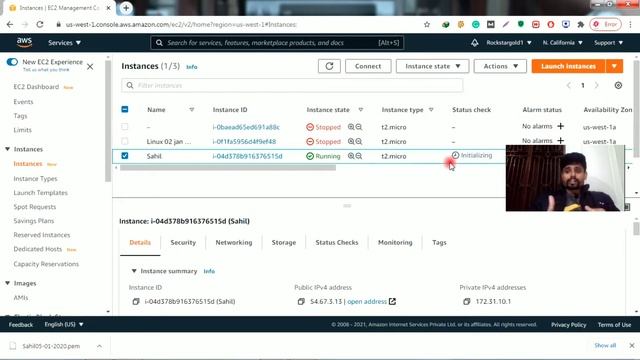Image resolution: width=640 pixels, height=360 pixels.
Task: Collapse the Instances sidebar section
Action: coord(8,149)
